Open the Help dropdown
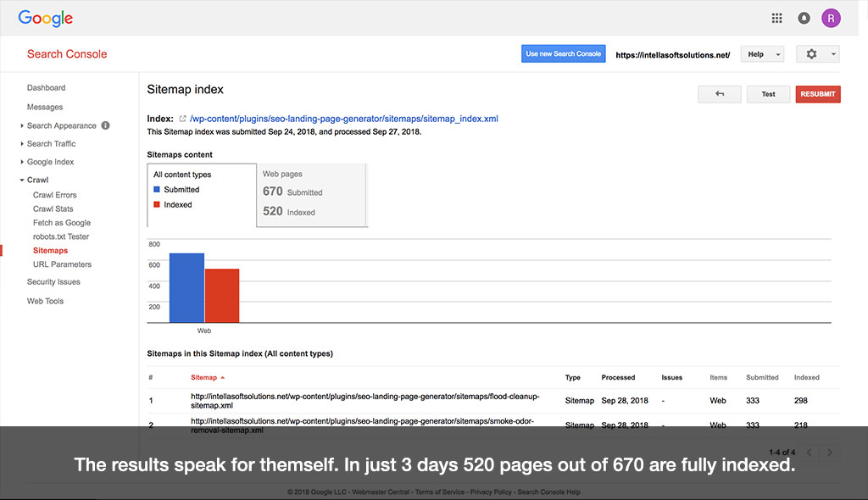Screen dimensions: 868x500 click(761, 53)
